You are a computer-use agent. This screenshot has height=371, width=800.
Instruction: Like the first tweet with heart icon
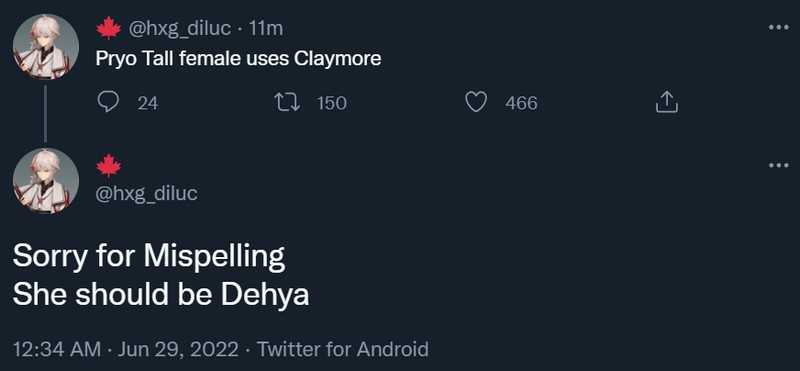pyautogui.click(x=477, y=103)
